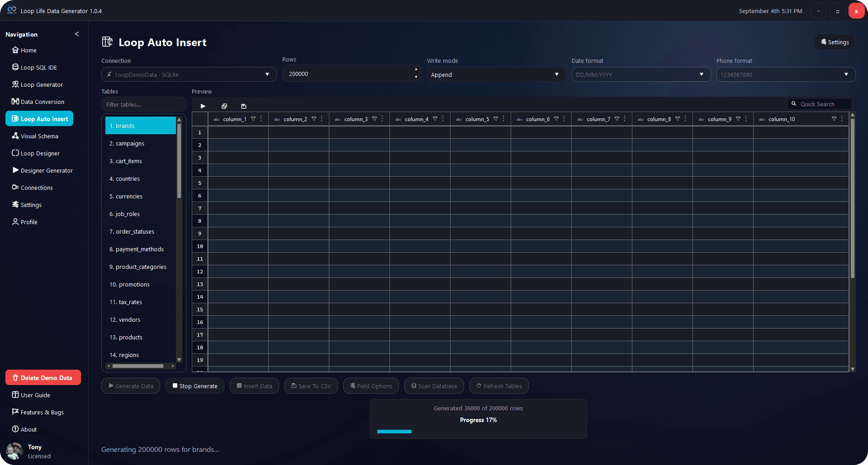Open the filter icon on column_2
Image resolution: width=868 pixels, height=465 pixels.
click(x=314, y=119)
